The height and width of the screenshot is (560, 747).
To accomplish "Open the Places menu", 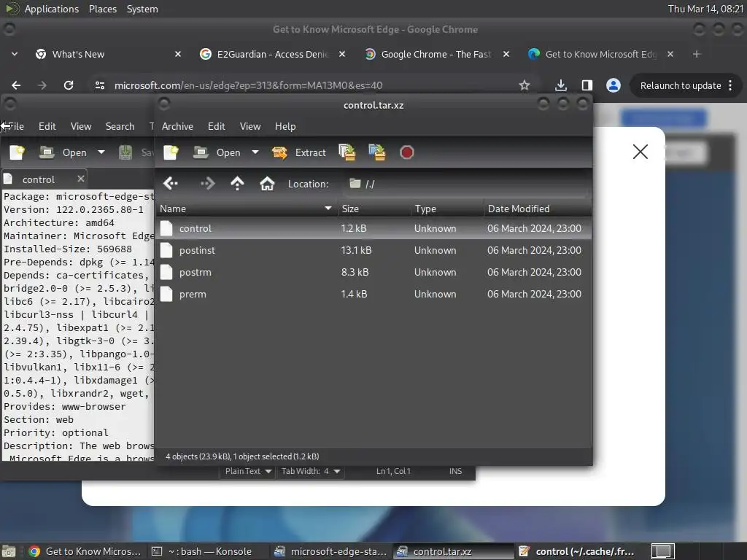I will pos(103,9).
